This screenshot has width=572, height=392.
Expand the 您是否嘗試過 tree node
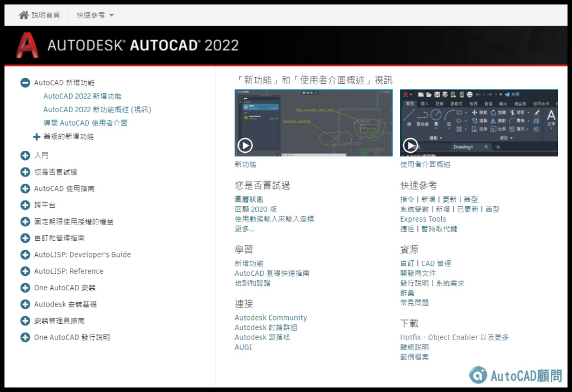pyautogui.click(x=25, y=172)
